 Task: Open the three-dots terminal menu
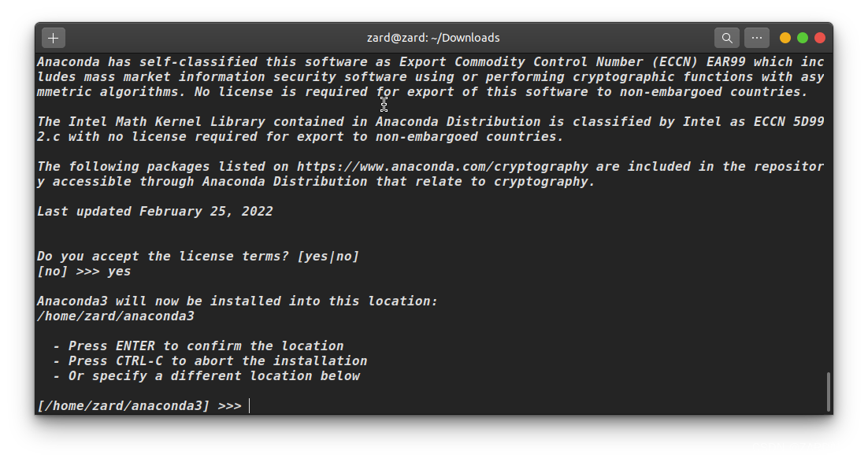pyautogui.click(x=756, y=38)
